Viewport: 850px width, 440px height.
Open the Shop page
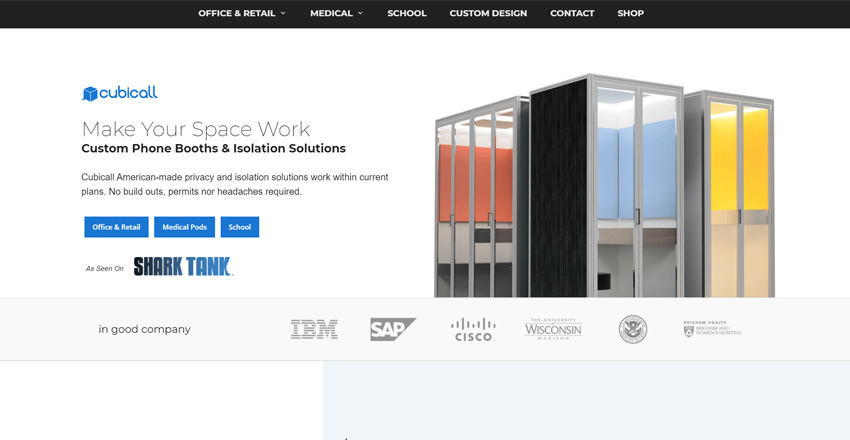630,13
